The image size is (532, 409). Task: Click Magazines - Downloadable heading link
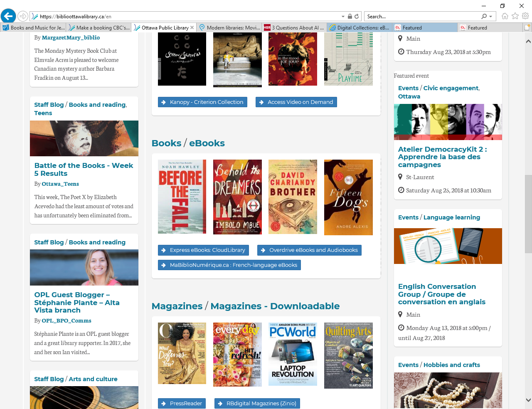pyautogui.click(x=275, y=306)
